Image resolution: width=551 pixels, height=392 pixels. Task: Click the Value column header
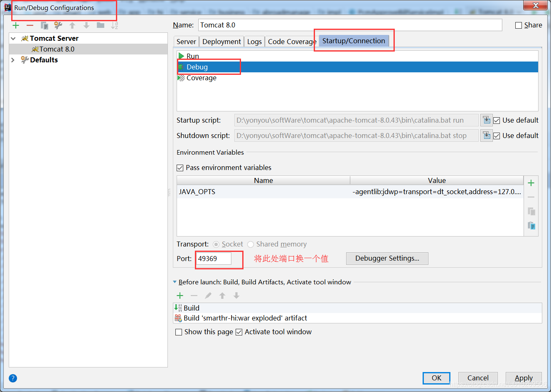point(437,180)
